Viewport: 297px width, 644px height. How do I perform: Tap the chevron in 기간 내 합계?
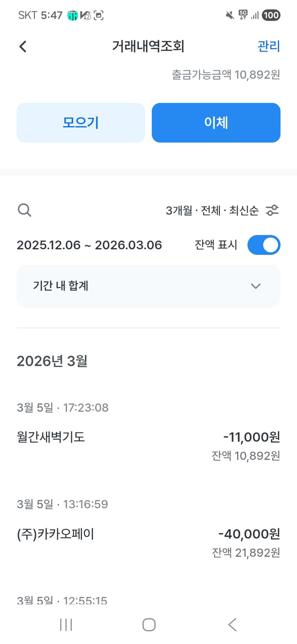tap(255, 286)
